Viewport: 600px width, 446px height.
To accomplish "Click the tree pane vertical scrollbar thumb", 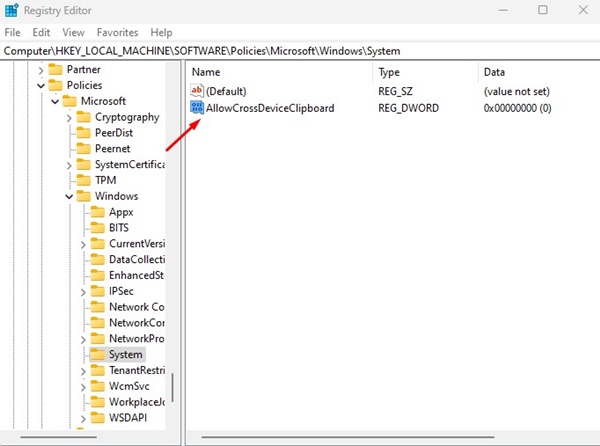I will point(173,387).
